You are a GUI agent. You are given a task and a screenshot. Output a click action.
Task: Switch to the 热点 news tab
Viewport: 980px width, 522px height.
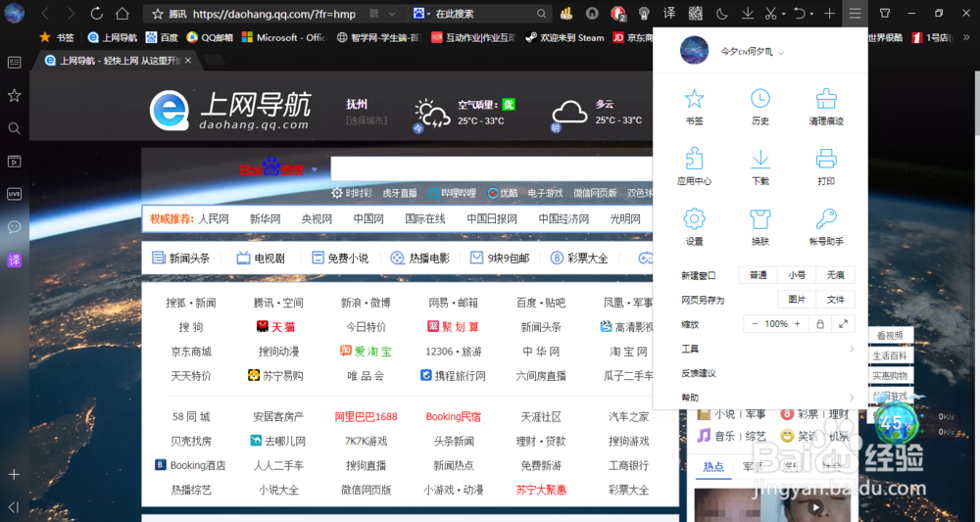point(713,466)
